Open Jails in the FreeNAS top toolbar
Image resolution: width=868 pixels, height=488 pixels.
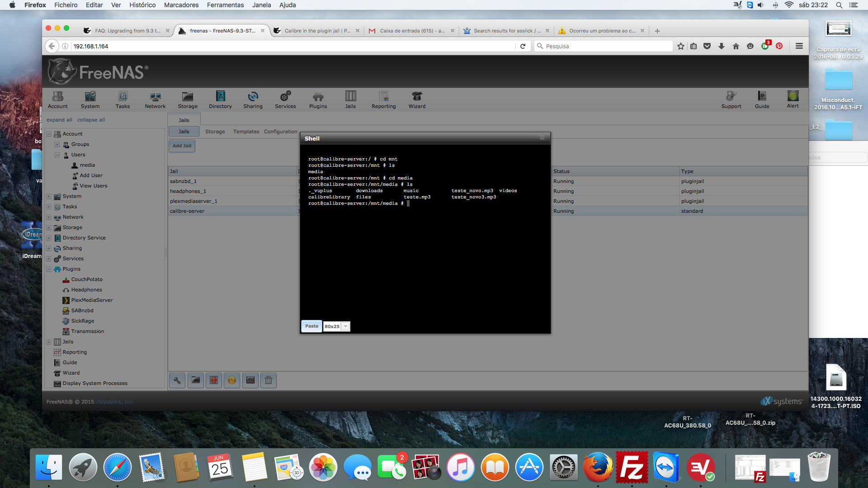pos(350,100)
